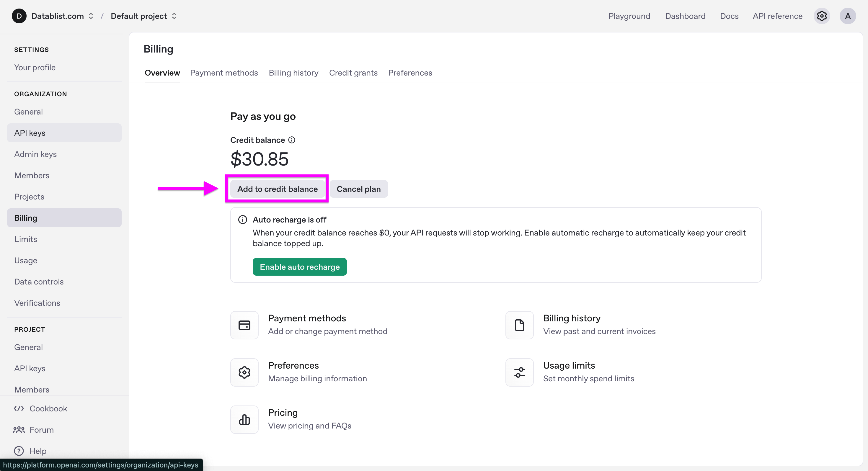Go to Usage in the Organization sidebar
Viewport: 868px width, 471px height.
coord(26,260)
